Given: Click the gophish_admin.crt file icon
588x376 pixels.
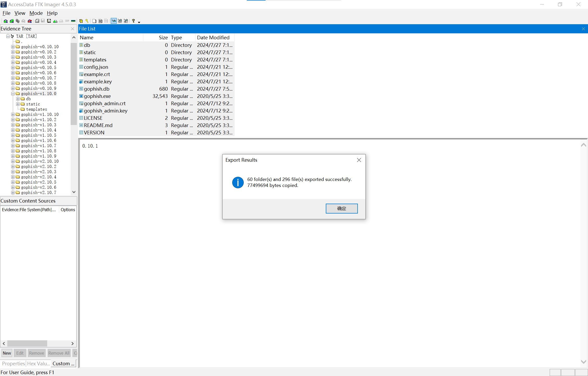Looking at the screenshot, I should click(x=81, y=103).
